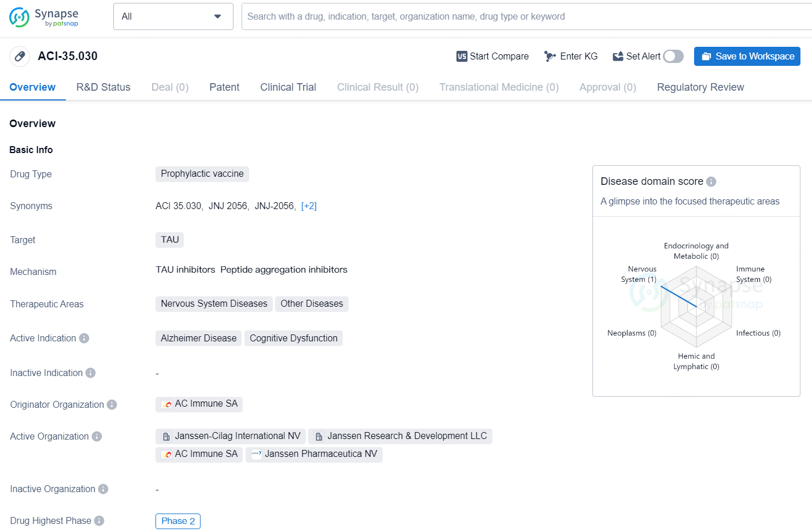Click the info icon beside Active Organization
This screenshot has height=532, width=812.
tap(97, 437)
